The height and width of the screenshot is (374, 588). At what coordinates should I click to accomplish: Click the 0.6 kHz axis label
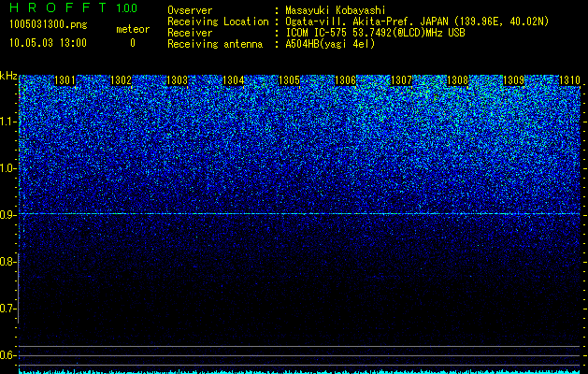pos(8,355)
